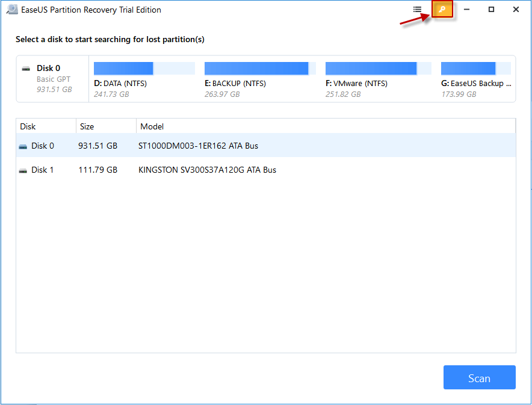Click the EaseUS app logo in title bar
Screen dimensions: 532x405
pos(12,10)
